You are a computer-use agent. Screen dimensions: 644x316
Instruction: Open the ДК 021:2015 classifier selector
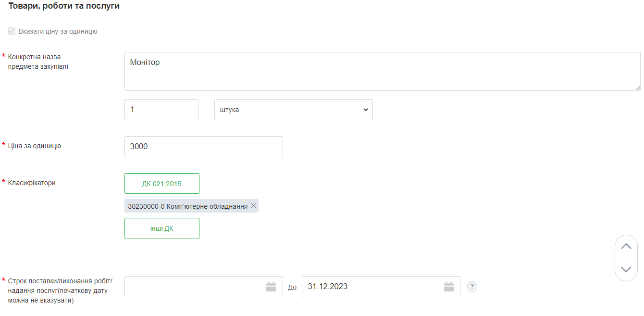coord(161,184)
